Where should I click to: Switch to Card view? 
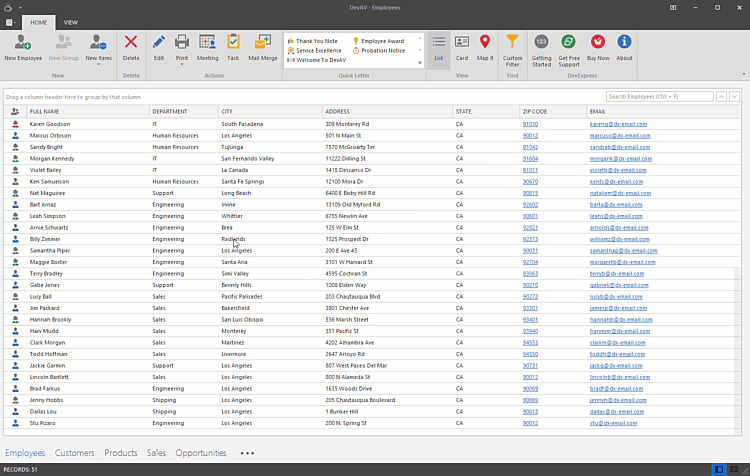tap(462, 46)
